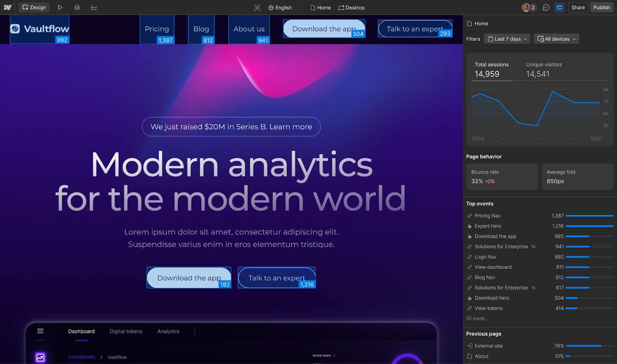
Task: Click hero Talk to an expert button
Action: (276, 278)
